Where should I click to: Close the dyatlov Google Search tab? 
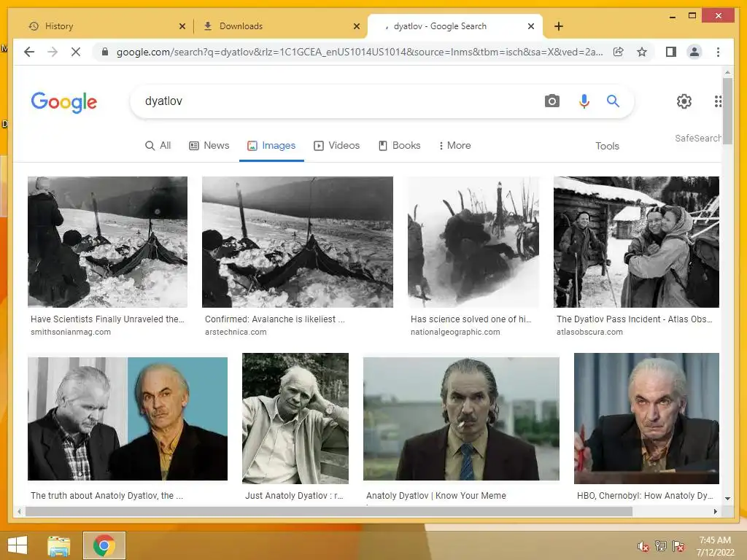pyautogui.click(x=531, y=26)
